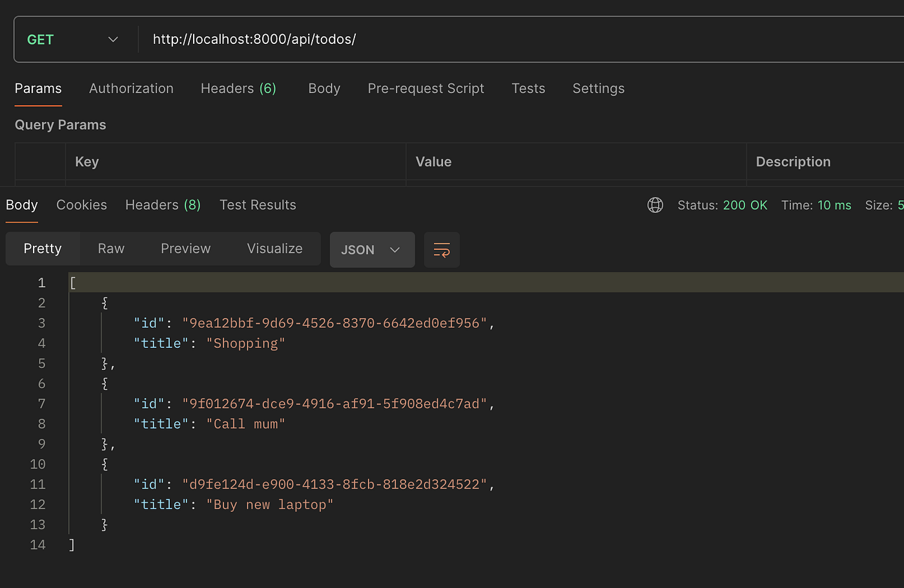The height and width of the screenshot is (588, 904).
Task: Open the Settings tab
Action: tap(599, 88)
